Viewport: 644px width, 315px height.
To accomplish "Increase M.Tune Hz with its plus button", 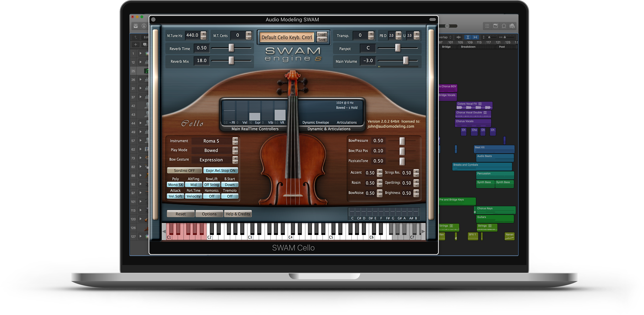I will (204, 34).
